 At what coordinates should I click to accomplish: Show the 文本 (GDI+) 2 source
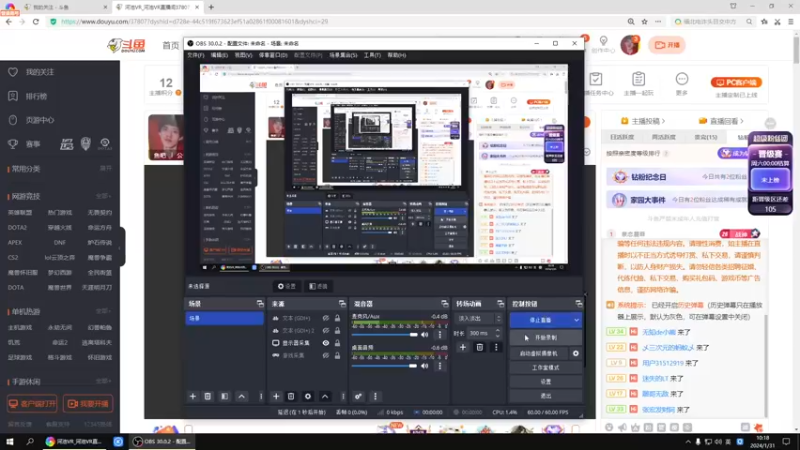[x=326, y=331]
